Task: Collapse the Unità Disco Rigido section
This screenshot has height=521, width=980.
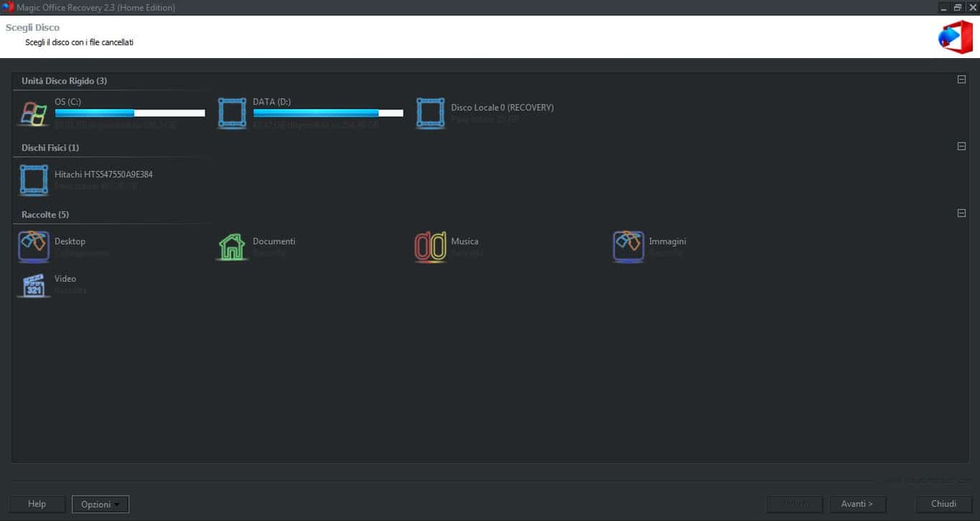Action: click(962, 80)
